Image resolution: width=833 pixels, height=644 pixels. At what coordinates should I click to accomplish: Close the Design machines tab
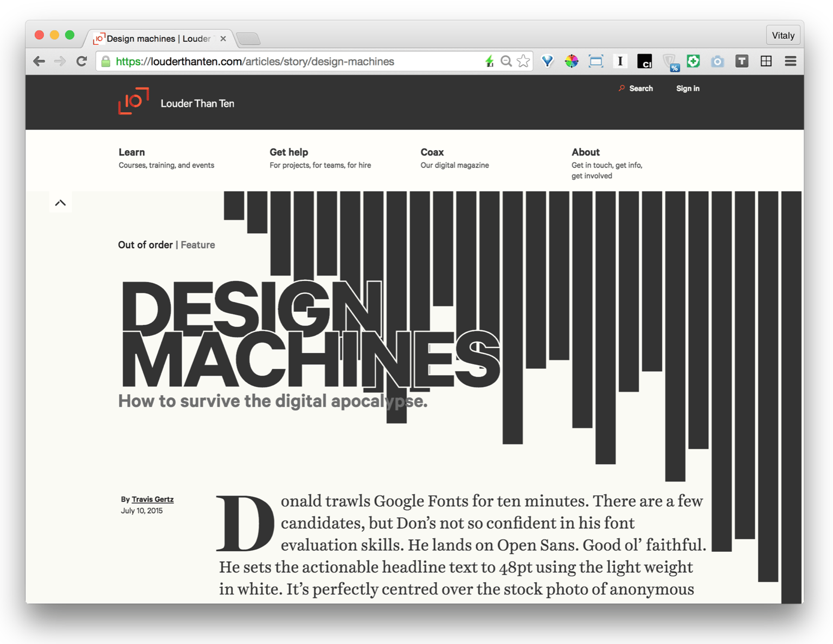pyautogui.click(x=223, y=38)
